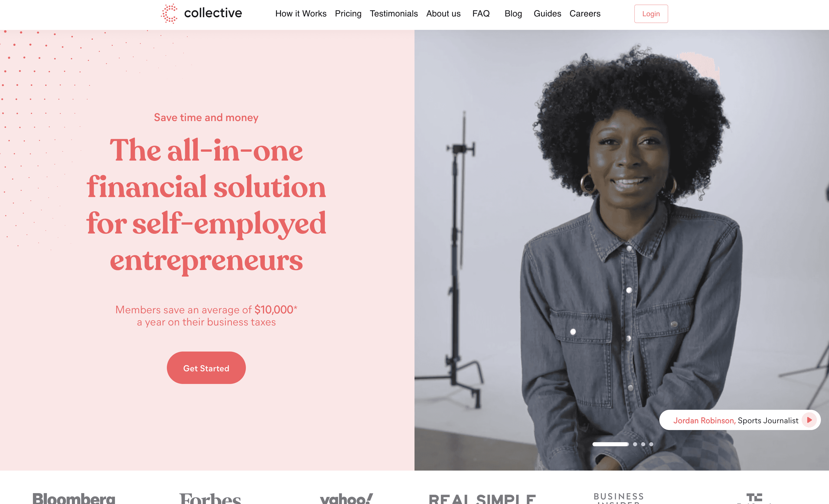Select the second carousel dot indicator

(x=635, y=444)
